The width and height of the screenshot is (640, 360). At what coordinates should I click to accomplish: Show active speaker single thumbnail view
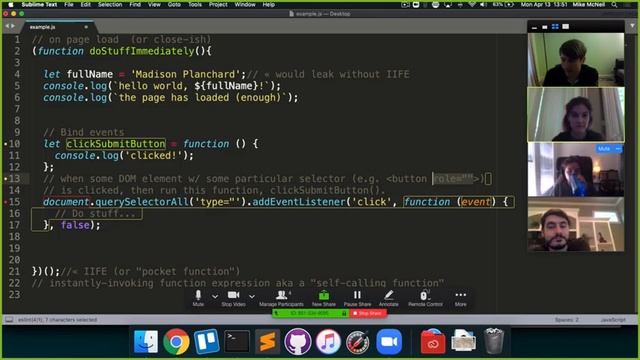point(544,27)
